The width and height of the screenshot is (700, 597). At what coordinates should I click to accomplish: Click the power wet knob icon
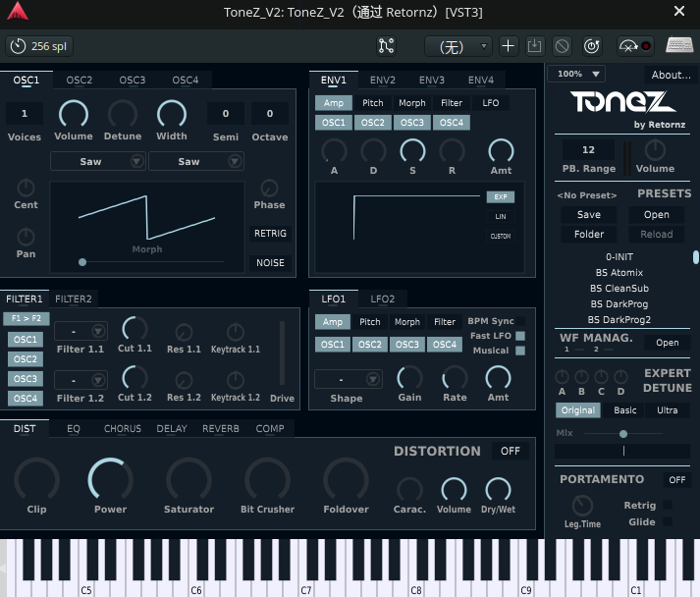(592, 46)
